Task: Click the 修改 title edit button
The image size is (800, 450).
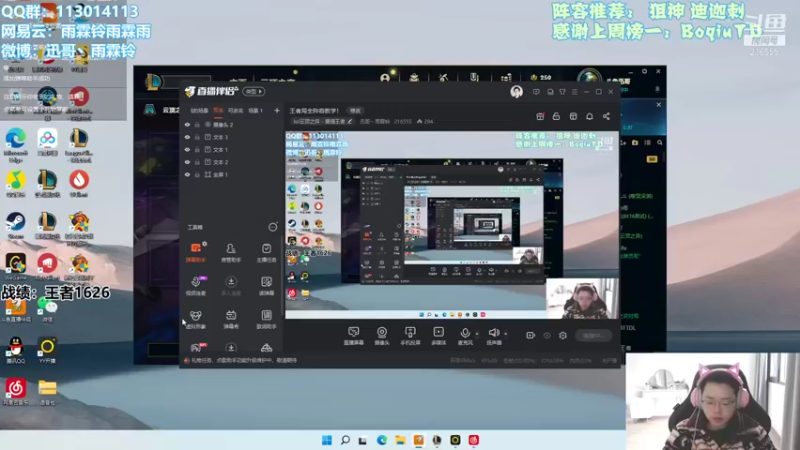Action: click(x=355, y=111)
